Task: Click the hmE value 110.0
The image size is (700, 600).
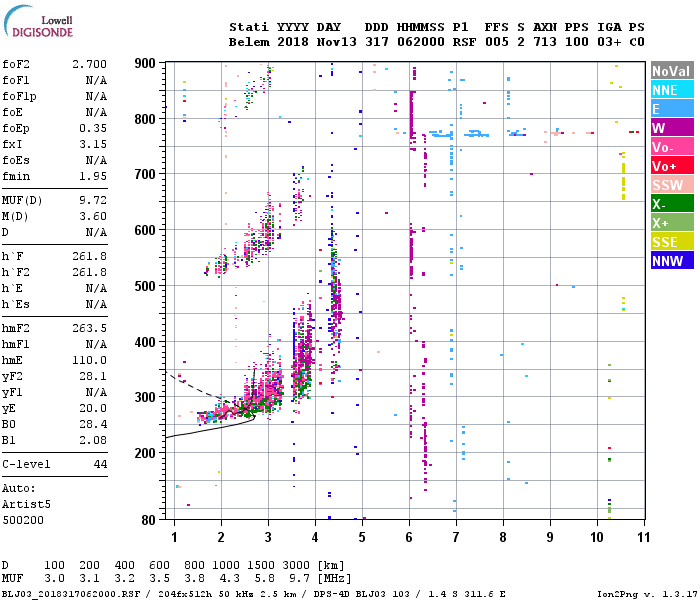Action: [89, 361]
